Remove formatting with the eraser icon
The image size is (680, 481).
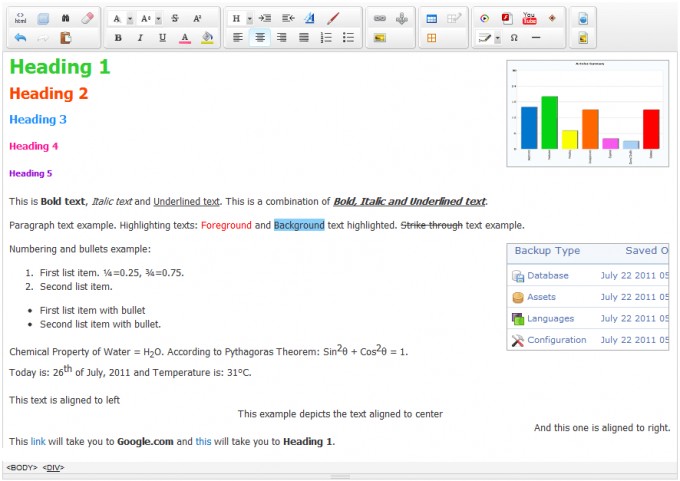[88, 18]
